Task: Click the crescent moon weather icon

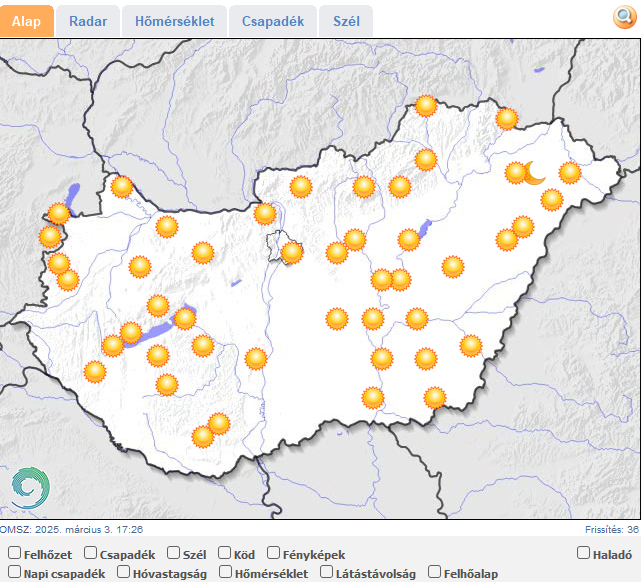Action: tap(535, 174)
